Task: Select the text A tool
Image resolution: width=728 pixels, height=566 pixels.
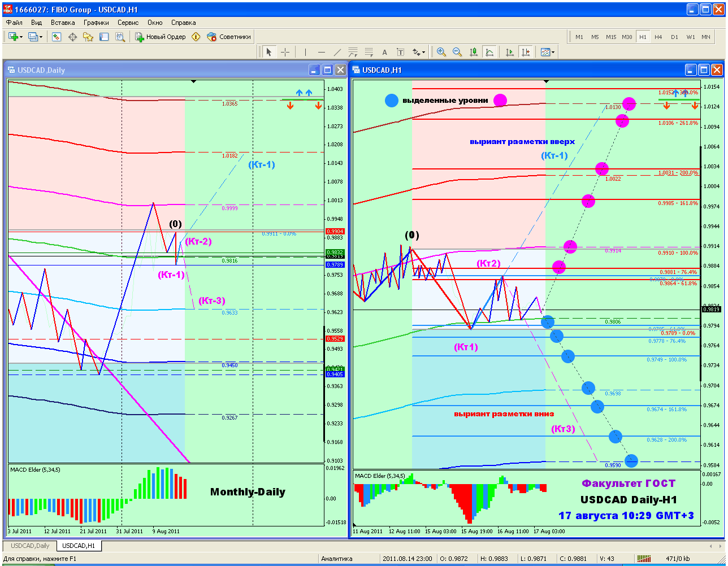Action: 385,52
